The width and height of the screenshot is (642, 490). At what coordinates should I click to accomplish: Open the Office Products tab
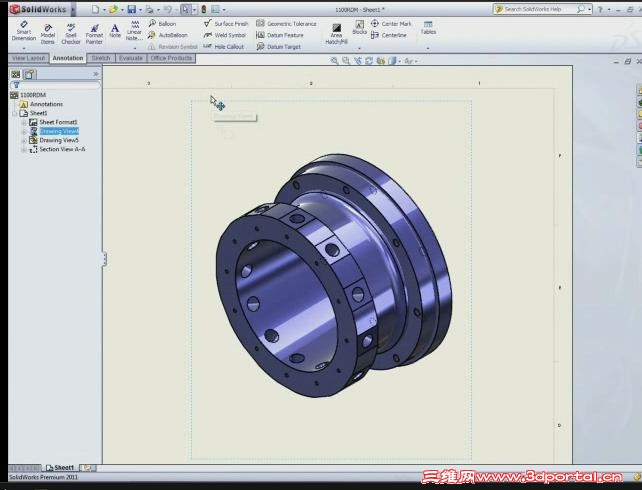tap(171, 58)
